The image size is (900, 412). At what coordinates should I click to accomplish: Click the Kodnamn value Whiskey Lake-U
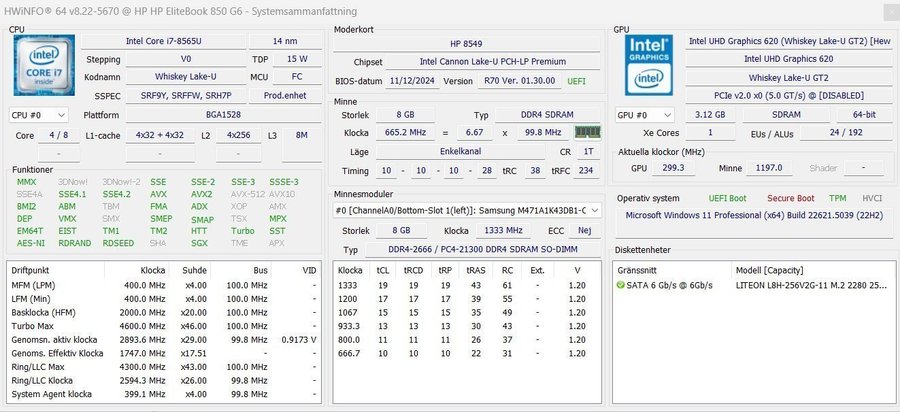[x=186, y=76]
